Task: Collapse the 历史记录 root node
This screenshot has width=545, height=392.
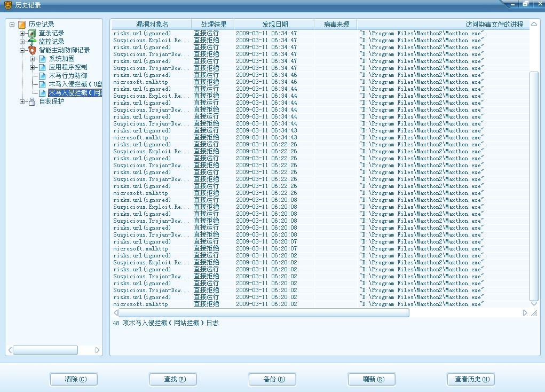Action: coord(12,25)
